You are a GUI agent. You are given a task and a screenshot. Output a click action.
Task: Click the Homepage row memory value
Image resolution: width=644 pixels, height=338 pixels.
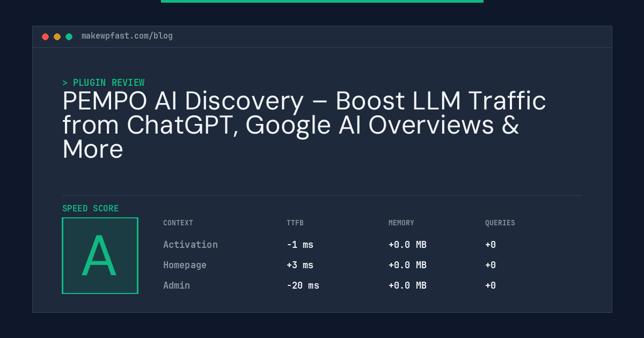407,265
